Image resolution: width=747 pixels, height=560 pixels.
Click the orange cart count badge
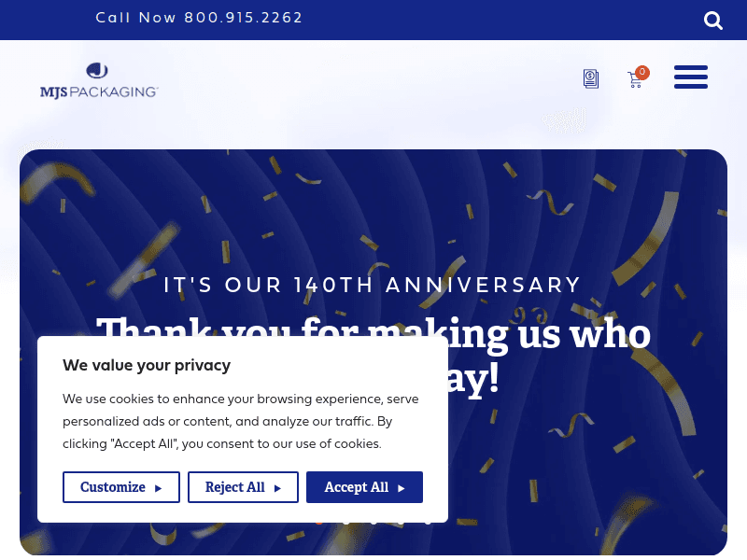[x=642, y=72]
